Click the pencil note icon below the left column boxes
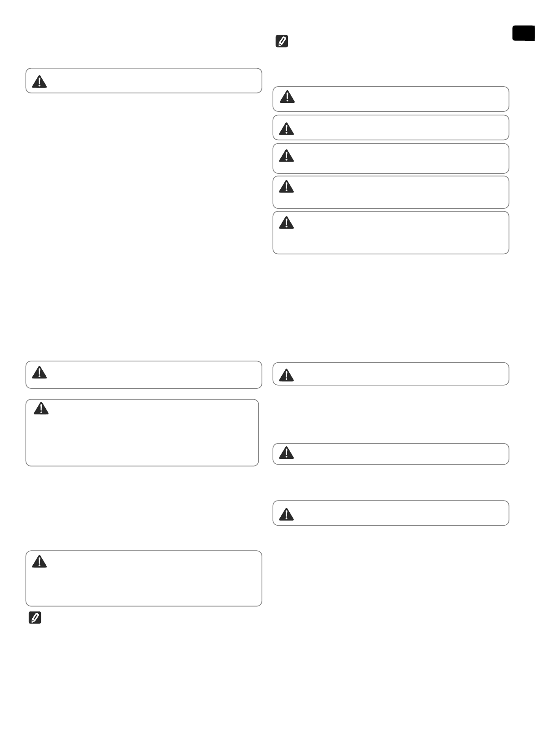The width and height of the screenshot is (535, 756). tap(35, 618)
